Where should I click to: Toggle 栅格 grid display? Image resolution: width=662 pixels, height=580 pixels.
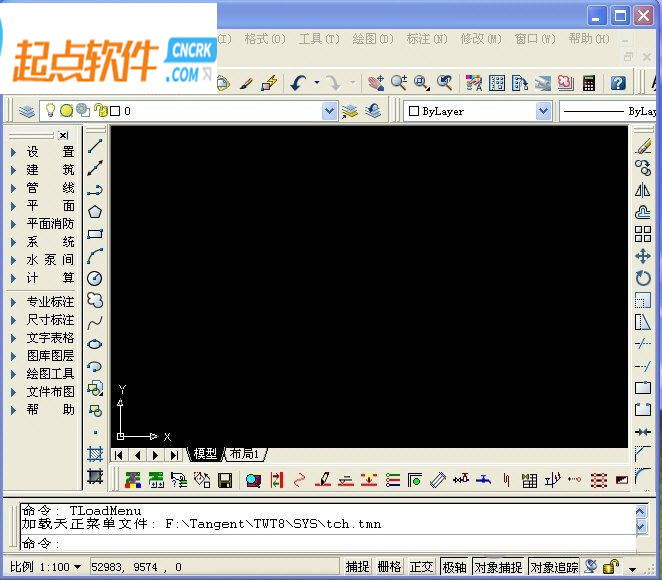(389, 566)
